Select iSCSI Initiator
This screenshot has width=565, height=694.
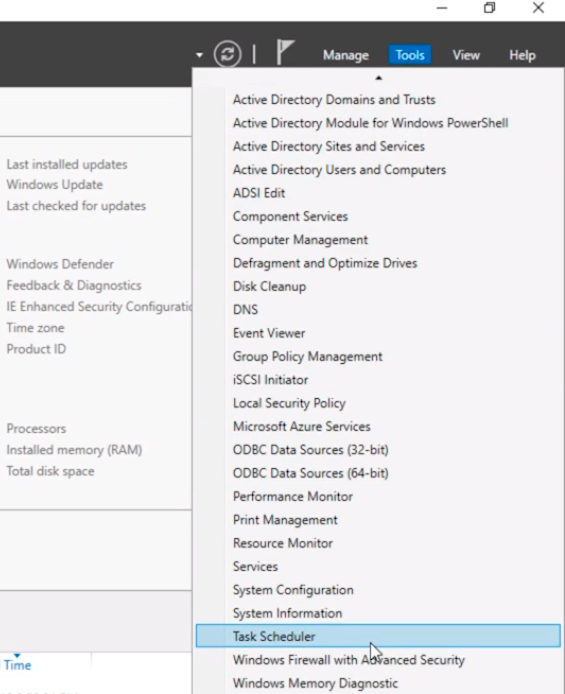click(270, 380)
